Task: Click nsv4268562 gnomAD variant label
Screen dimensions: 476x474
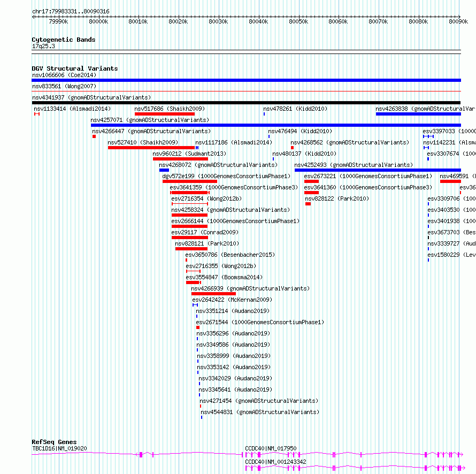Action: point(350,142)
